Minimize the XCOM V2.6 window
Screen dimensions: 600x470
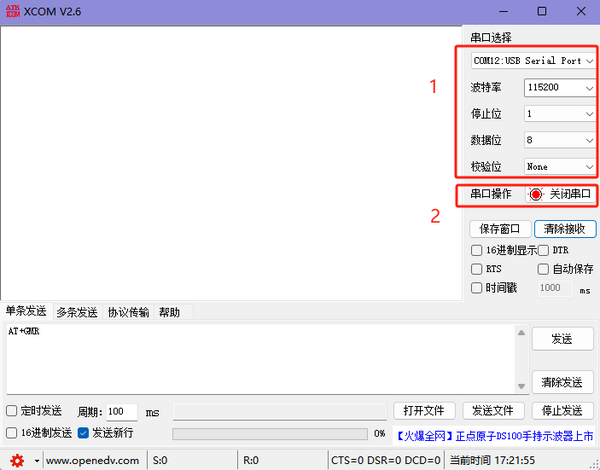(504, 11)
